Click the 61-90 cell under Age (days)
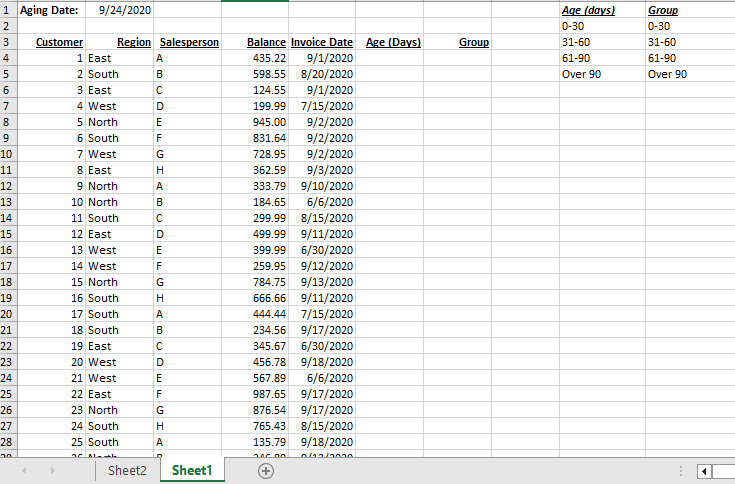The height and width of the screenshot is (484, 735). click(602, 58)
